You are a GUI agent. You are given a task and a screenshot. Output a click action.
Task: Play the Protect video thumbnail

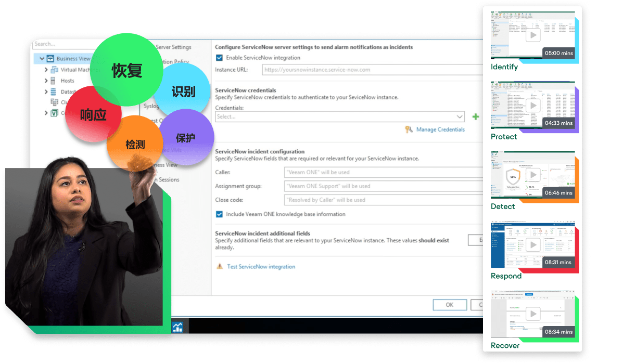point(533,106)
